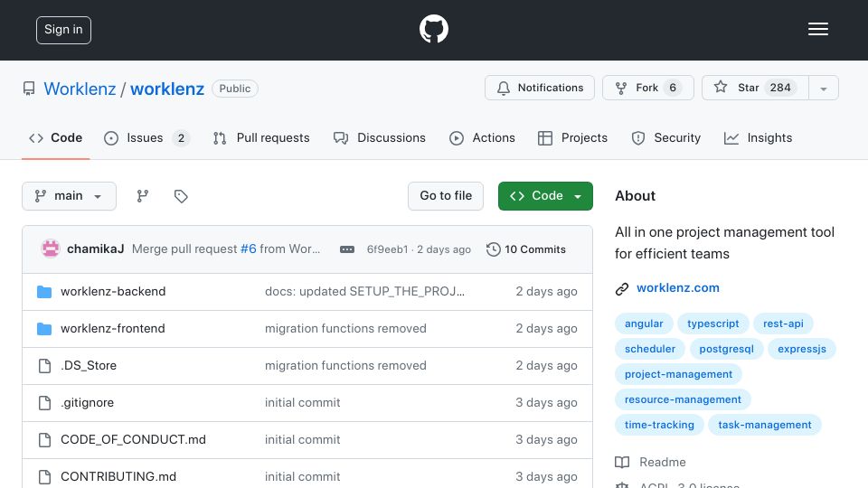Open pull request #6 link
Viewport: 868px width, 488px height.
pos(249,249)
